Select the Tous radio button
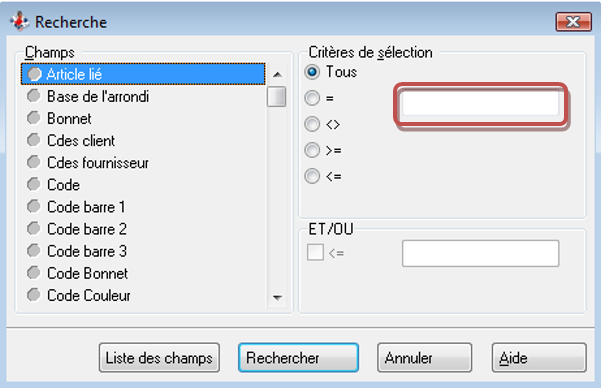Image resolution: width=601 pixels, height=388 pixels. pyautogui.click(x=312, y=72)
